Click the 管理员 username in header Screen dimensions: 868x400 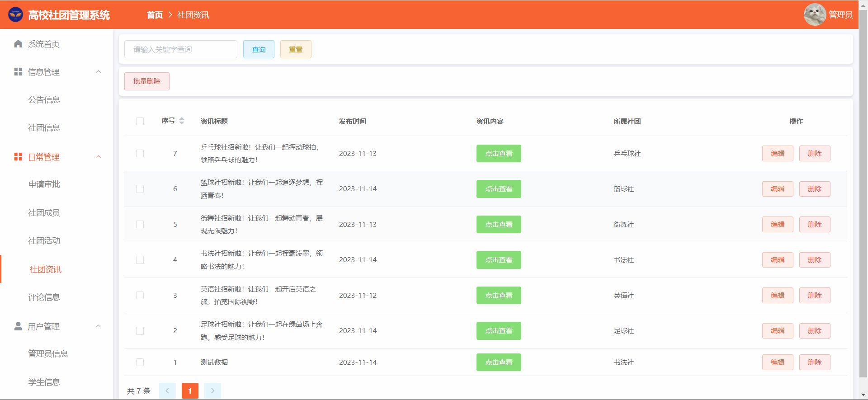pyautogui.click(x=841, y=15)
